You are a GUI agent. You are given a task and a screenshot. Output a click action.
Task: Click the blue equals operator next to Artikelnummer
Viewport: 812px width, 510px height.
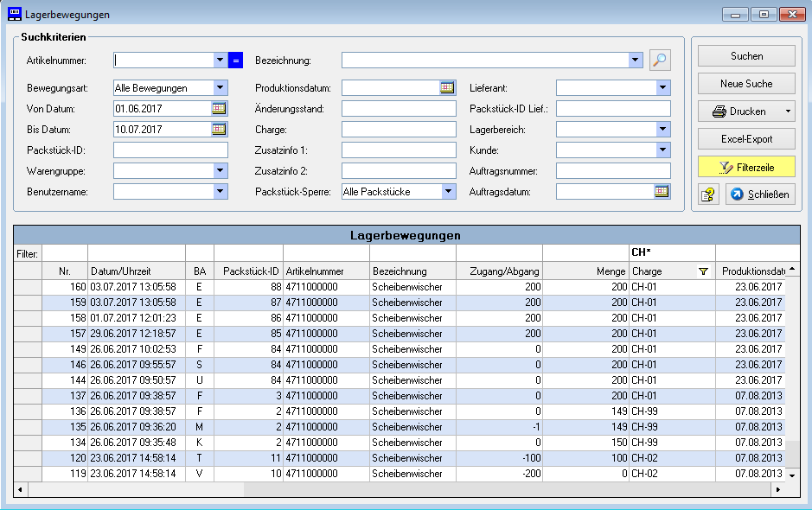tap(235, 61)
